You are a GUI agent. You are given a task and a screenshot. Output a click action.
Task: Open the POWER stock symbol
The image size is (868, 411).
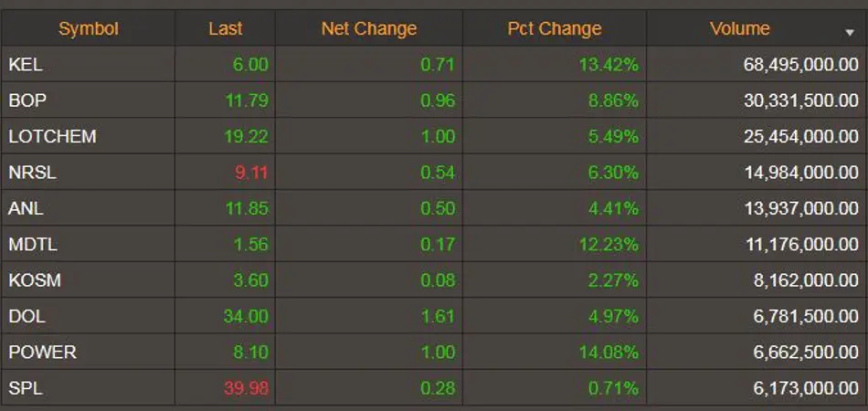[x=42, y=353]
